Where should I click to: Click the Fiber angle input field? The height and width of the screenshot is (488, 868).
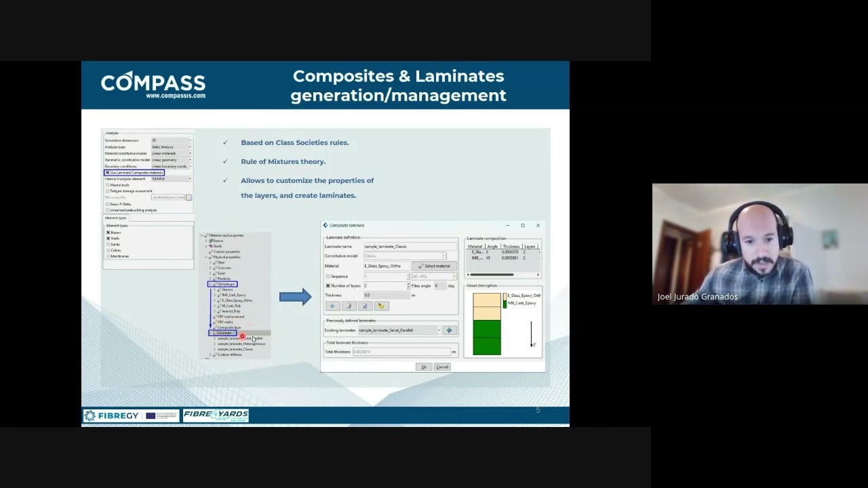[x=439, y=286]
